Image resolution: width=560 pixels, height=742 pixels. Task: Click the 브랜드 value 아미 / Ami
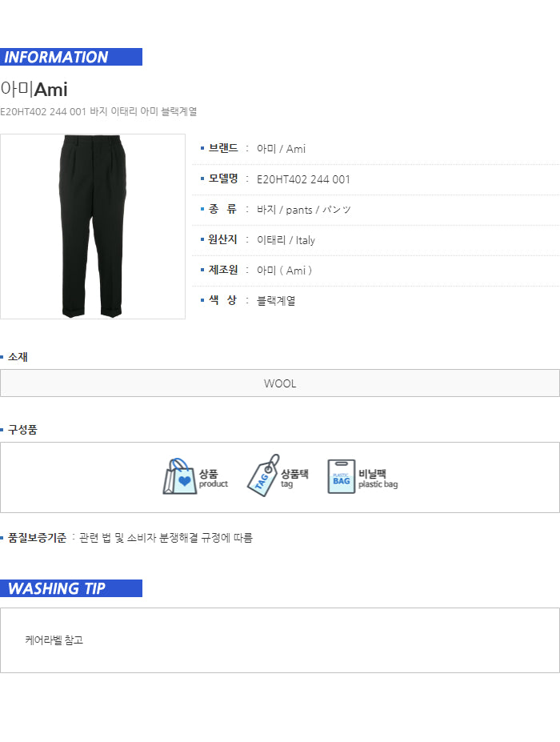tap(281, 149)
